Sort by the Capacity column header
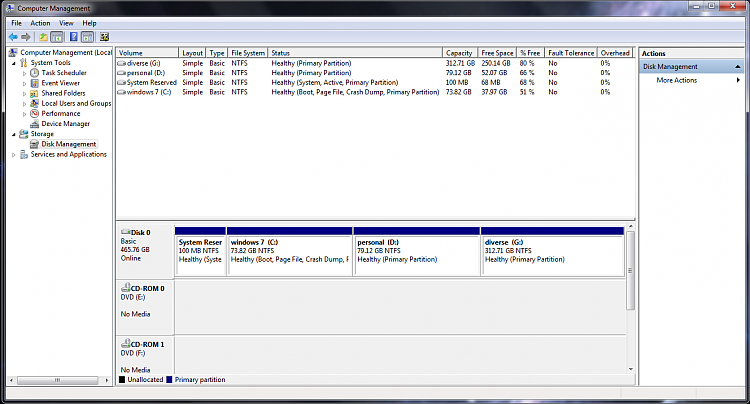The height and width of the screenshot is (404, 750). [460, 53]
